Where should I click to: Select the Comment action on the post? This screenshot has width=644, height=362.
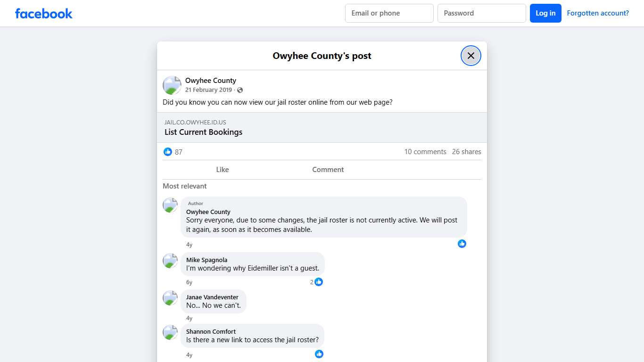(328, 169)
